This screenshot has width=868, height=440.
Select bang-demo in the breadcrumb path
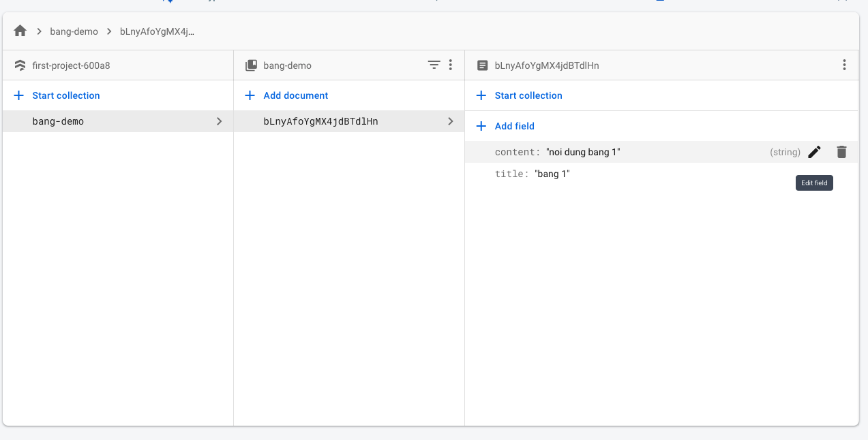click(x=74, y=31)
